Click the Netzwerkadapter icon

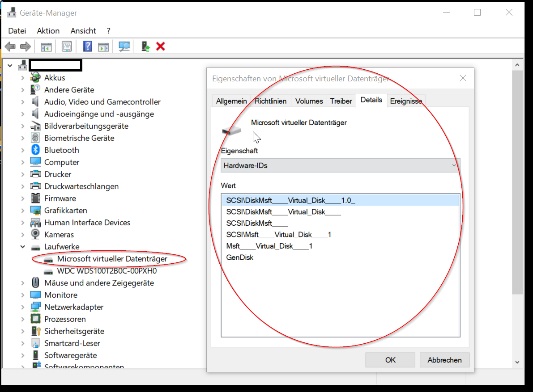(x=35, y=307)
